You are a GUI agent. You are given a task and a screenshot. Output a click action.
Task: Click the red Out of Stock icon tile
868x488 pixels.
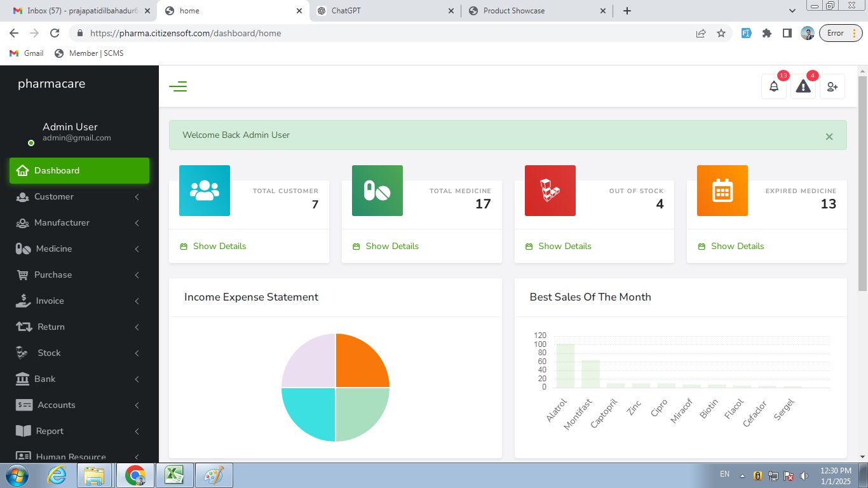550,191
